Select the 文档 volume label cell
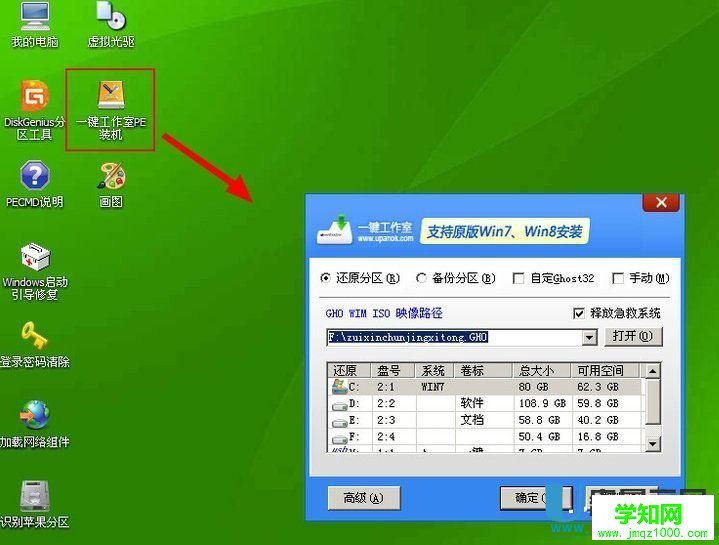The width and height of the screenshot is (719, 545). [472, 420]
